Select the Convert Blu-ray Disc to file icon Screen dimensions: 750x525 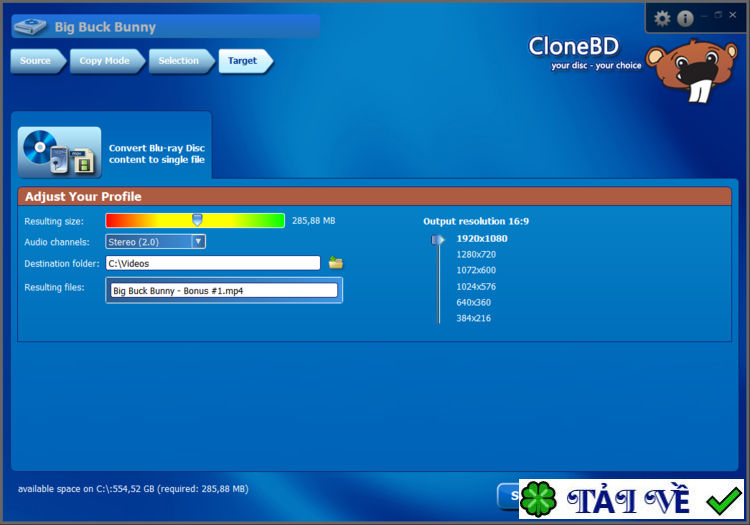point(60,153)
